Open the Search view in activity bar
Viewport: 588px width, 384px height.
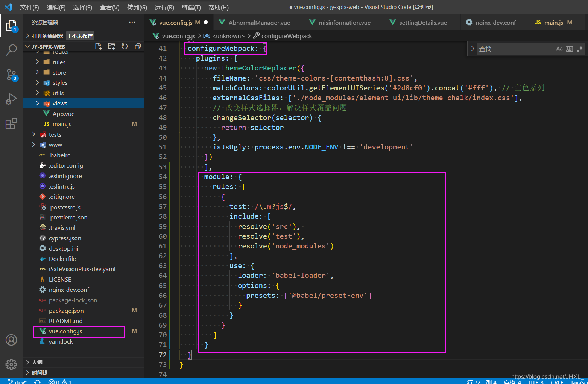click(11, 50)
